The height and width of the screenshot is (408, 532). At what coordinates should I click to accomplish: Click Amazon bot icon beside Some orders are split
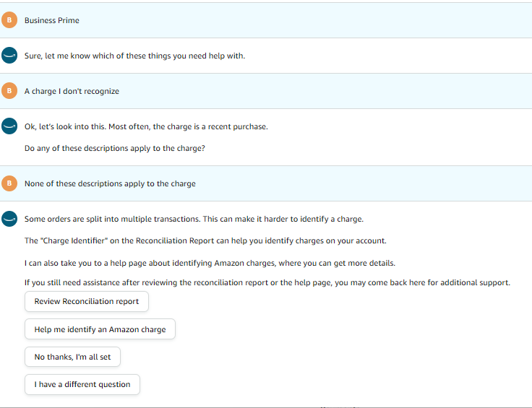(x=9, y=219)
